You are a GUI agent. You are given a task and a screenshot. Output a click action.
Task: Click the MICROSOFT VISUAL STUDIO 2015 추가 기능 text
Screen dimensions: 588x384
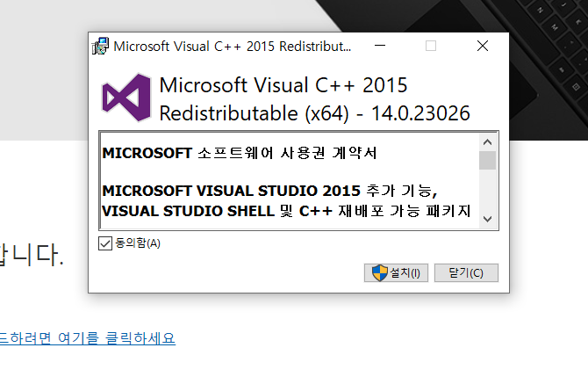click(269, 191)
